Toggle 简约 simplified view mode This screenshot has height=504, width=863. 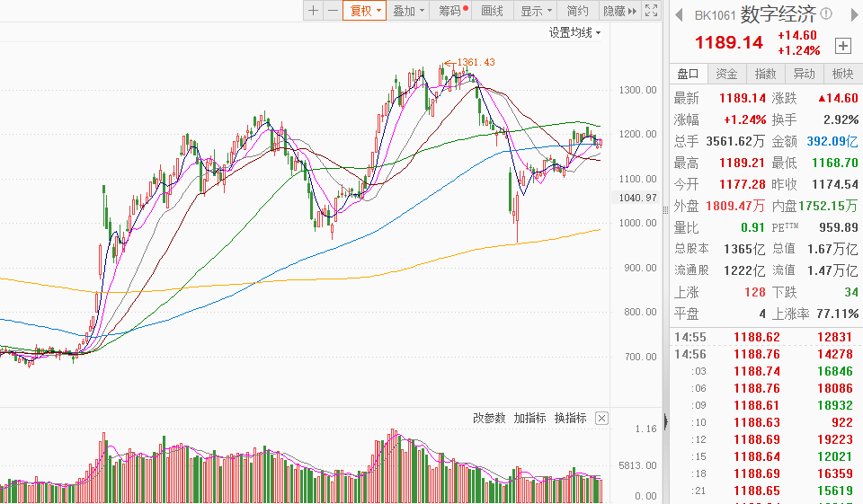(x=578, y=11)
